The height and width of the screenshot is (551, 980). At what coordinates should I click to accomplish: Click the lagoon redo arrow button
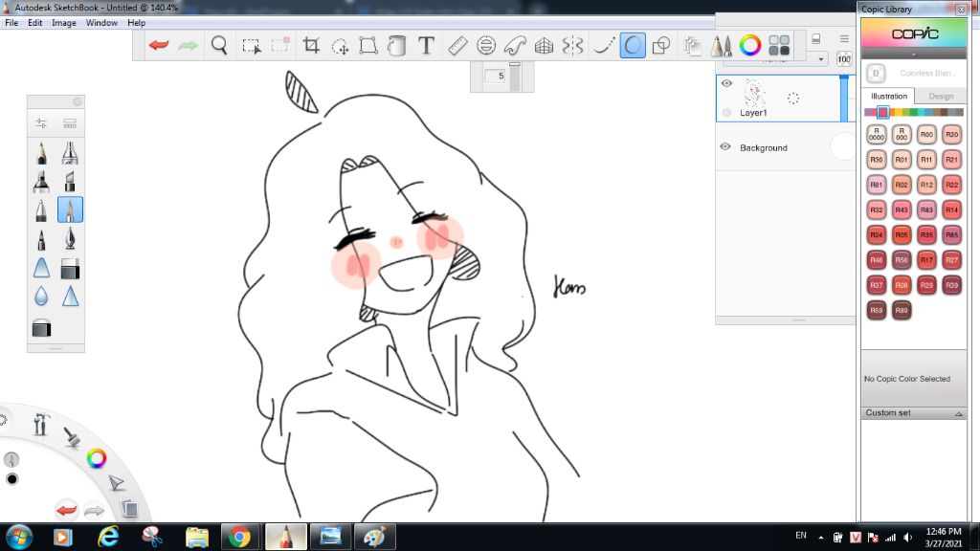pos(94,511)
